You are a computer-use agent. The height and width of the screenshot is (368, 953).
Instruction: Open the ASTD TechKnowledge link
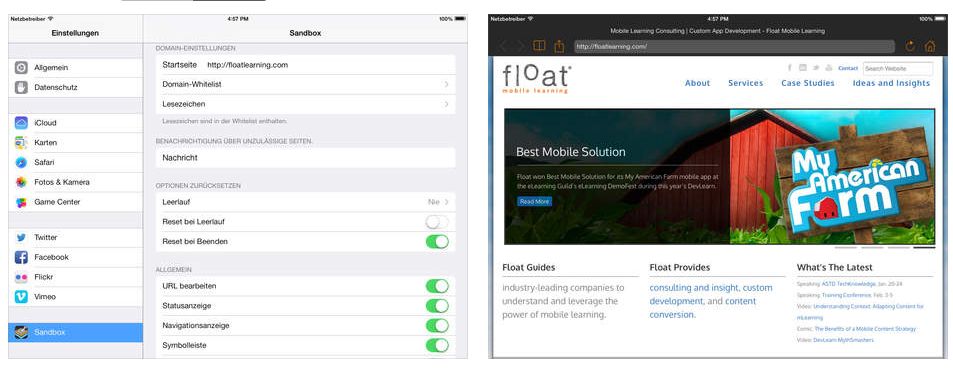(848, 284)
